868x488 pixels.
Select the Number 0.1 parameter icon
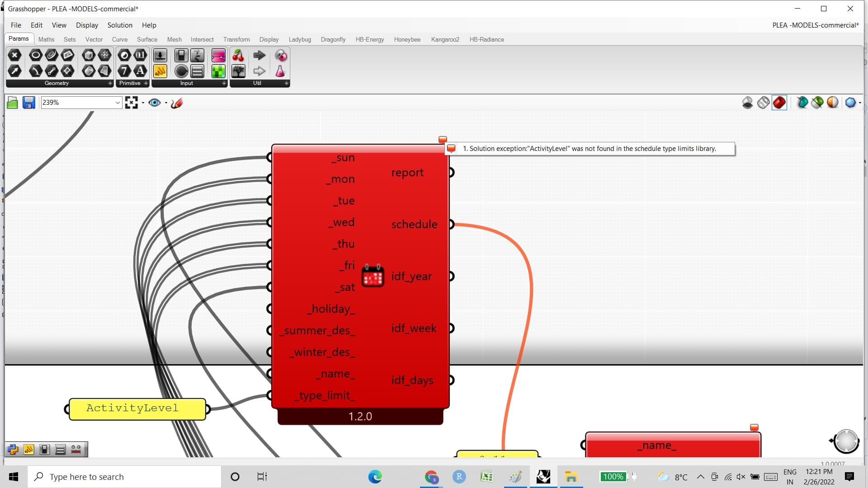pyautogui.click(x=140, y=55)
